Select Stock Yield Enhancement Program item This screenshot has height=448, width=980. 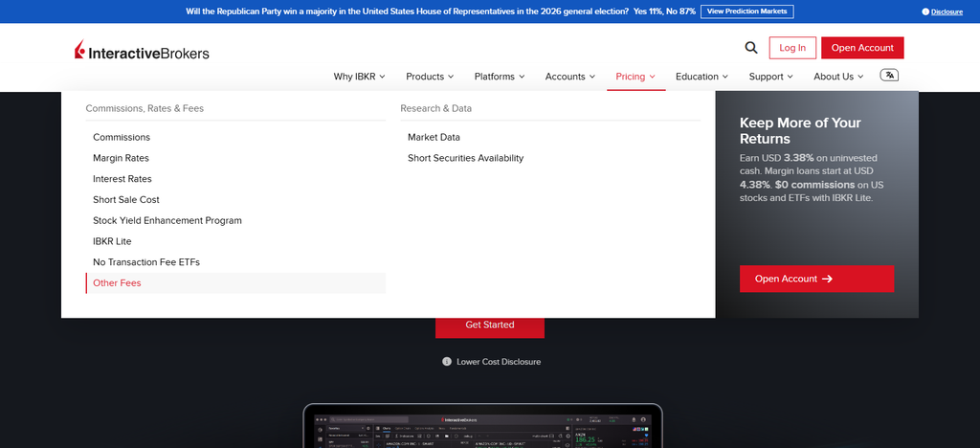pos(167,220)
